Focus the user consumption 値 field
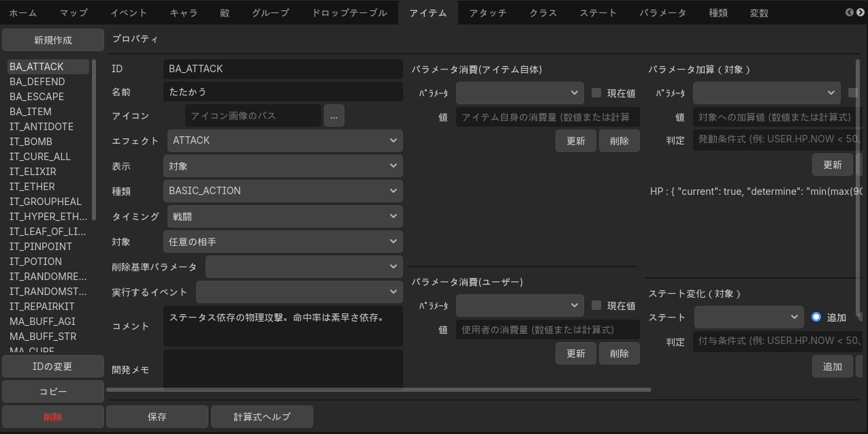This screenshot has width=868, height=434. point(548,330)
